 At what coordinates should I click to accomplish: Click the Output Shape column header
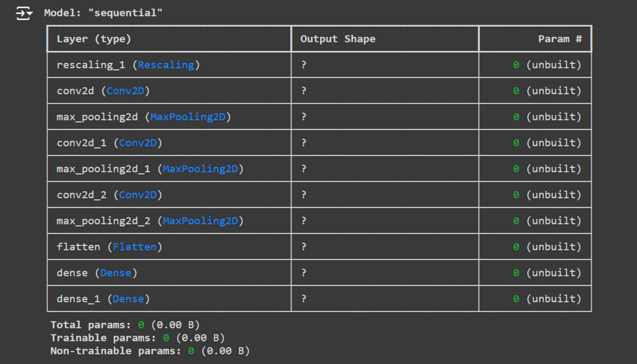338,39
